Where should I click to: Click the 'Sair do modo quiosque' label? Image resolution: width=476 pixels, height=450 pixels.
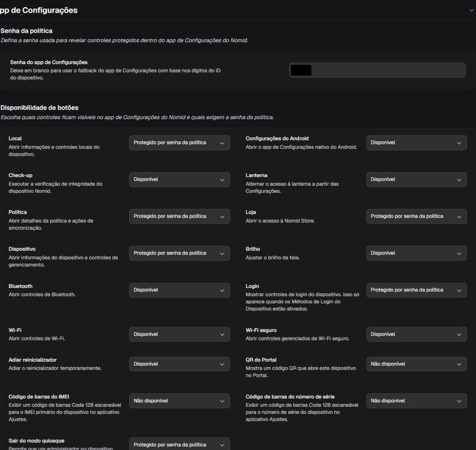(36, 441)
